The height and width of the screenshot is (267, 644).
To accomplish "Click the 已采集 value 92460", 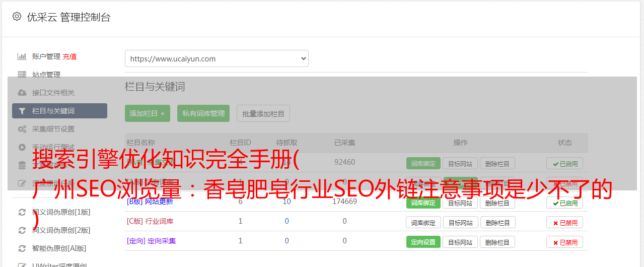I will (344, 162).
